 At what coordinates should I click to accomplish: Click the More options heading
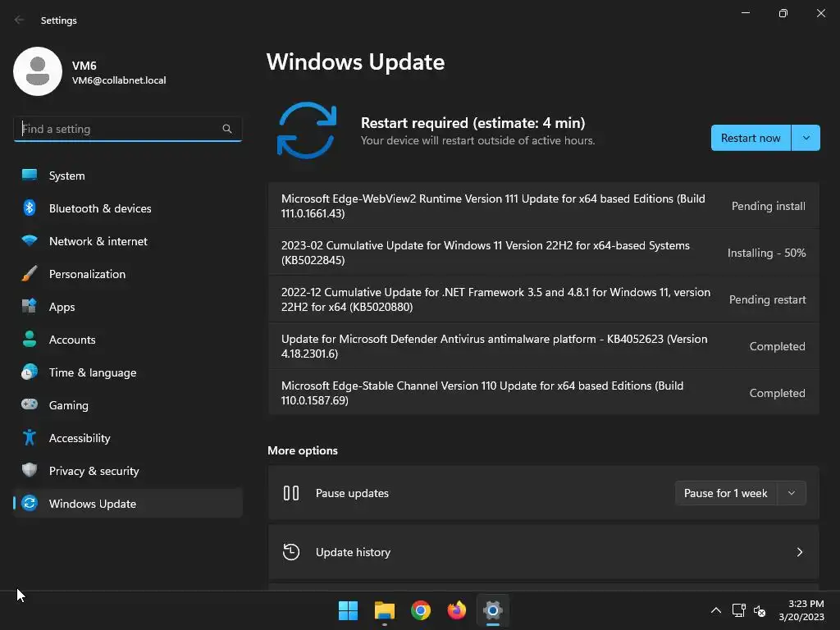pyautogui.click(x=303, y=450)
